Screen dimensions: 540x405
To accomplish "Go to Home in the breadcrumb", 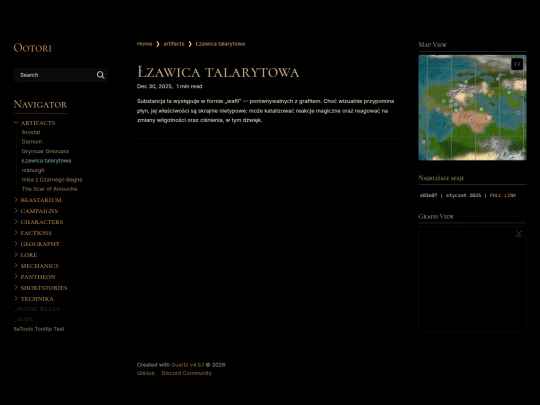I will point(144,44).
